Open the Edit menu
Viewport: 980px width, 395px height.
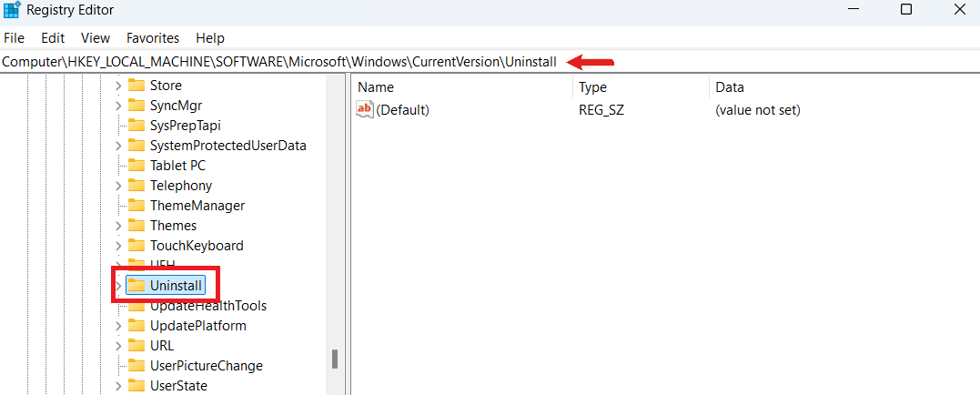point(53,38)
